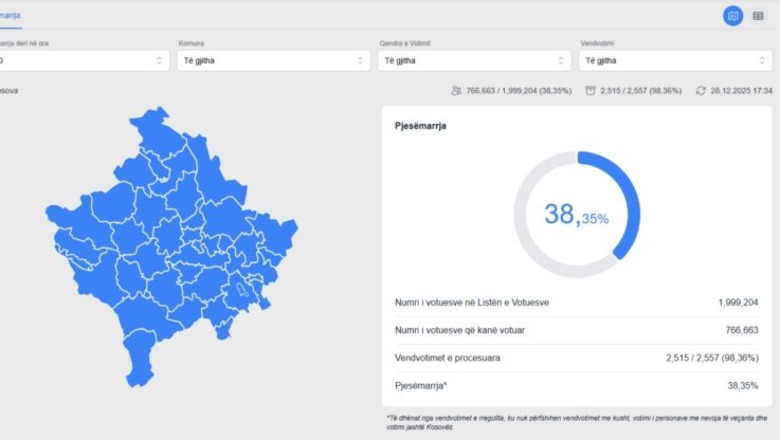This screenshot has height=440, width=780.
Task: Click the Vendvotimet e procesuara row
Action: point(576,357)
